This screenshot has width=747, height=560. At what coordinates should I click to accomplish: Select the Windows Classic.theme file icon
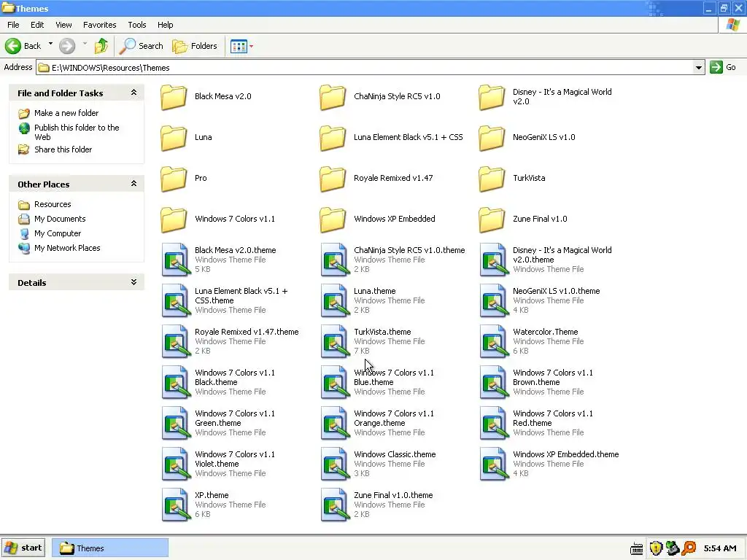click(334, 464)
